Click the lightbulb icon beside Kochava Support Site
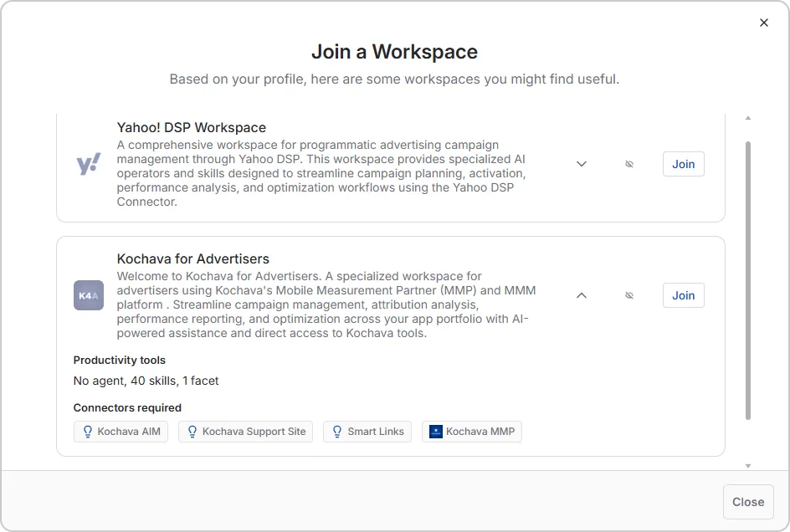 pos(192,432)
